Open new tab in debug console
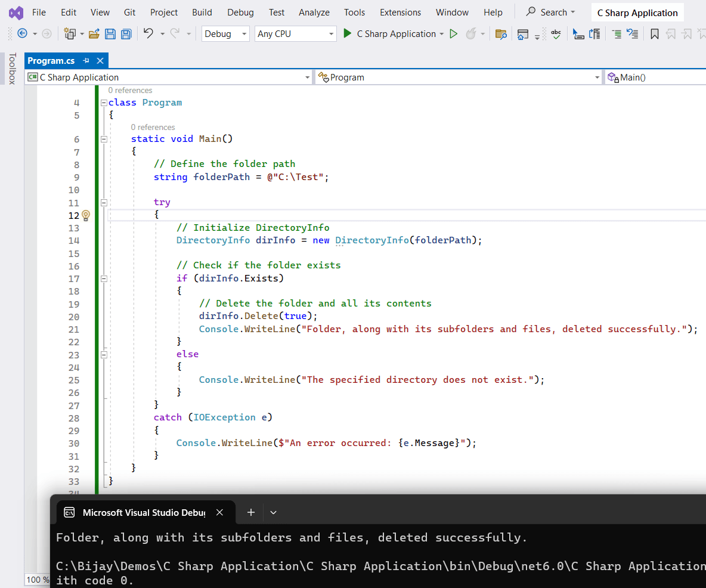Viewport: 706px width, 588px height. coord(251,512)
